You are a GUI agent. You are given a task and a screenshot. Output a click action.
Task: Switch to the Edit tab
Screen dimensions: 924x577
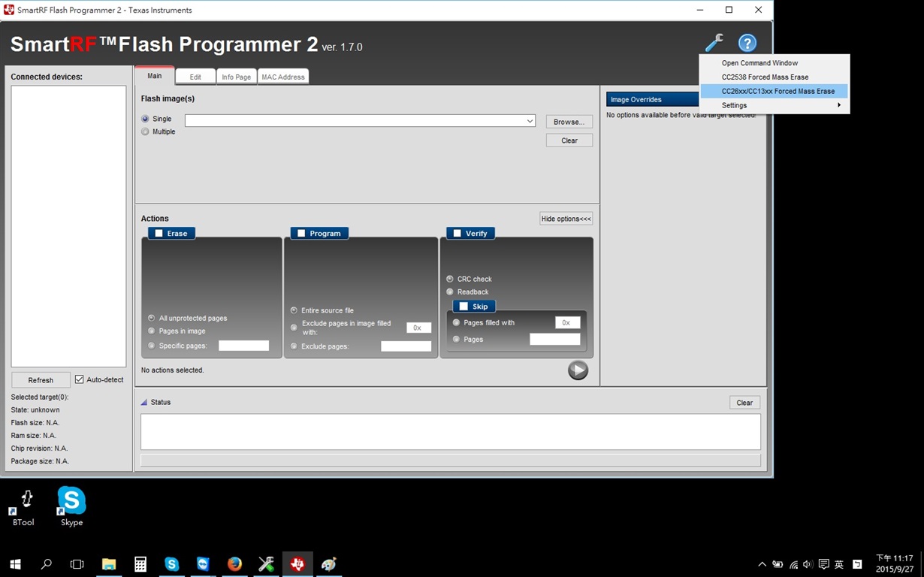pos(195,77)
